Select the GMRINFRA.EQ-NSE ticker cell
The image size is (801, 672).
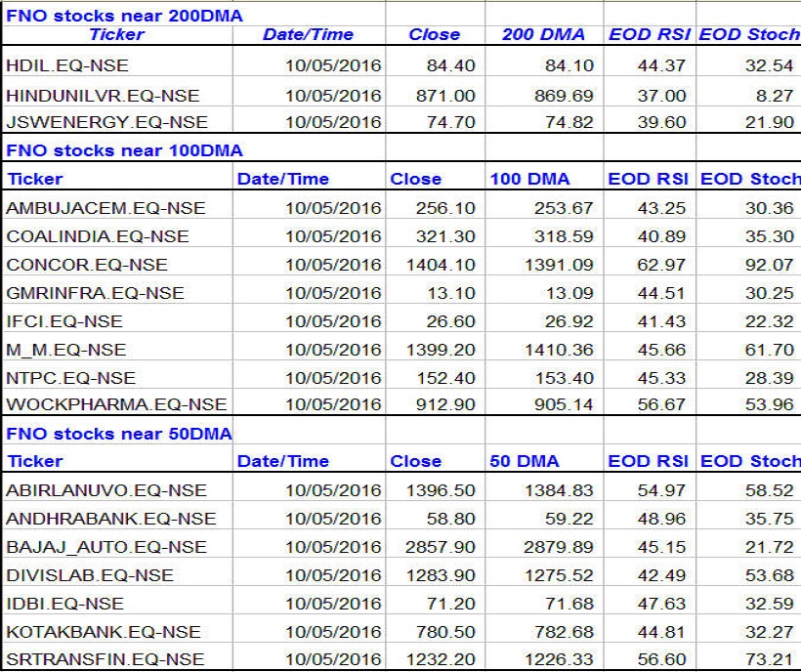tap(95, 293)
